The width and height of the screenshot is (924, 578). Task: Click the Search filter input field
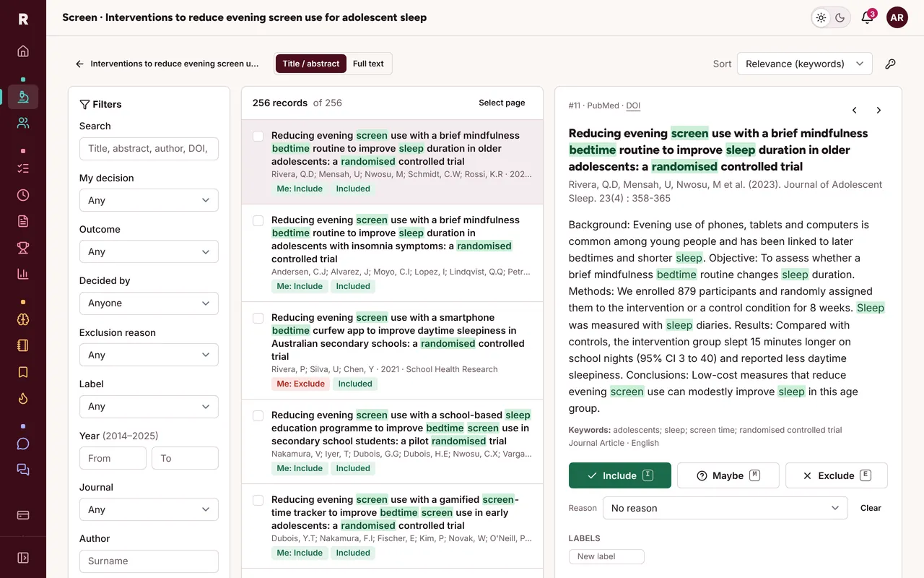(149, 148)
